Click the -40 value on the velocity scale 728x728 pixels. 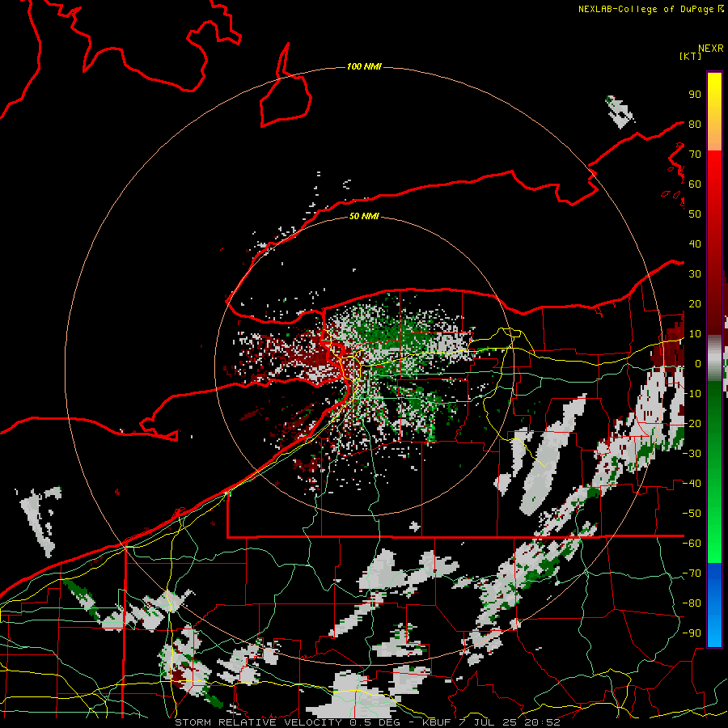point(692,484)
